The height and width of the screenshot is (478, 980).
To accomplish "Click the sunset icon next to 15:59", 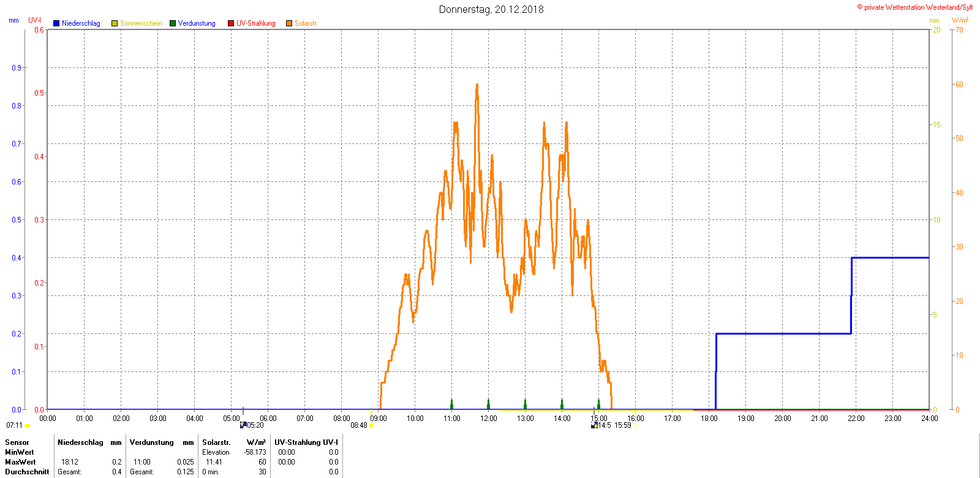I will [x=634, y=425].
